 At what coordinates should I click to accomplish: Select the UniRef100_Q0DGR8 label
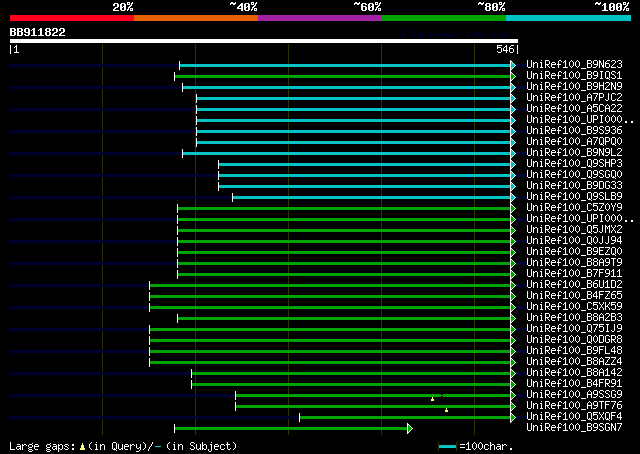574,340
